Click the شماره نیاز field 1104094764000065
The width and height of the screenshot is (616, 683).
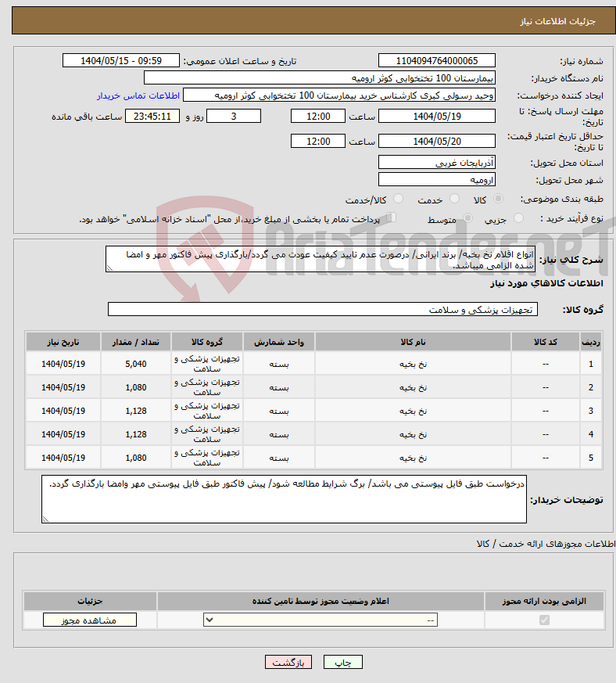click(437, 60)
